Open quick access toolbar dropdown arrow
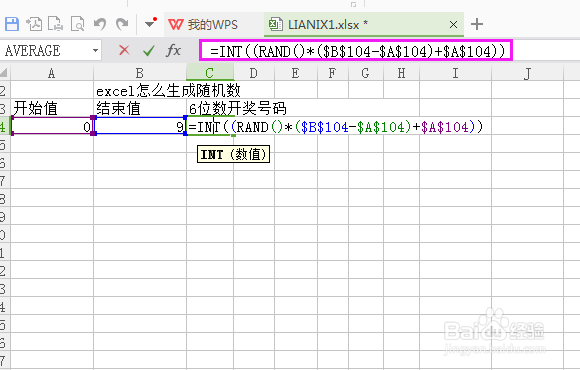The image size is (580, 370). pyautogui.click(x=150, y=24)
